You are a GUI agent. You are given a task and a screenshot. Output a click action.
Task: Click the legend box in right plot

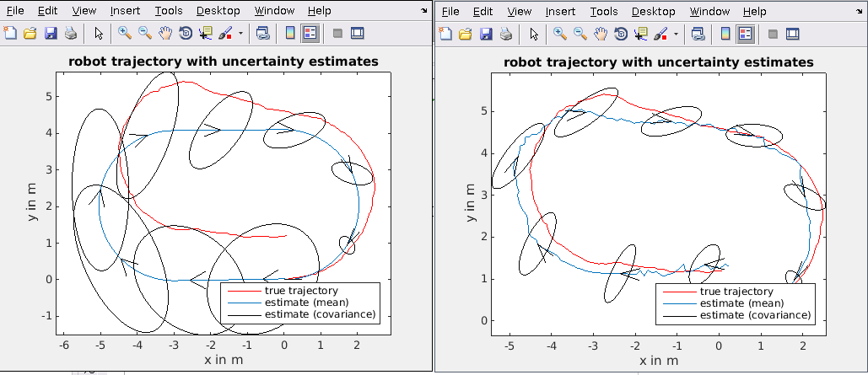[x=736, y=303]
